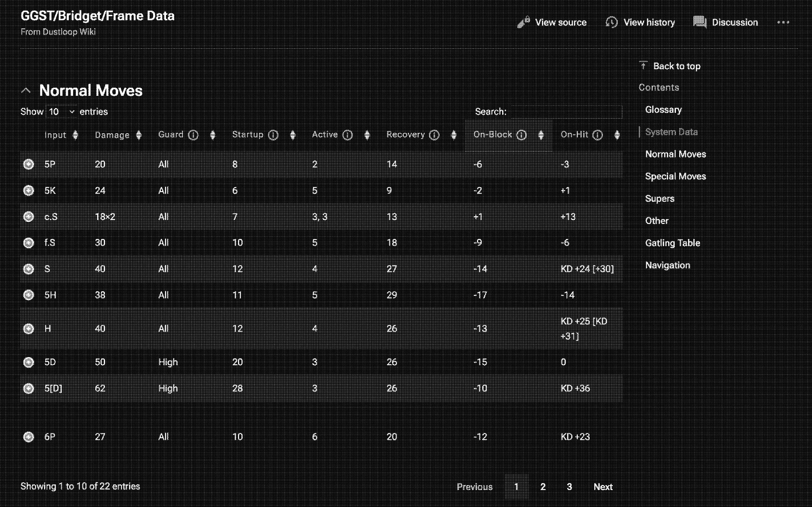Click the info icon next to Guard column

[193, 135]
